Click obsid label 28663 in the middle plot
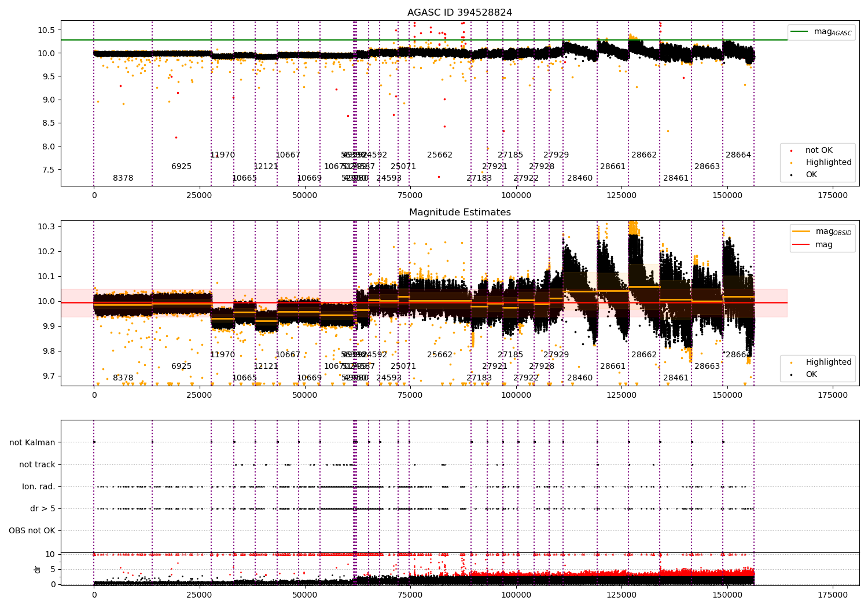 pos(707,367)
